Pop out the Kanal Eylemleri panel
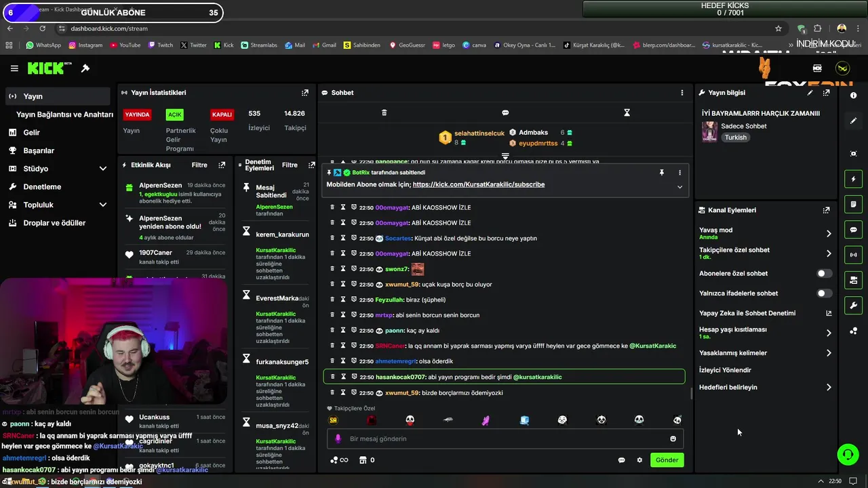868x488 pixels. 826,210
